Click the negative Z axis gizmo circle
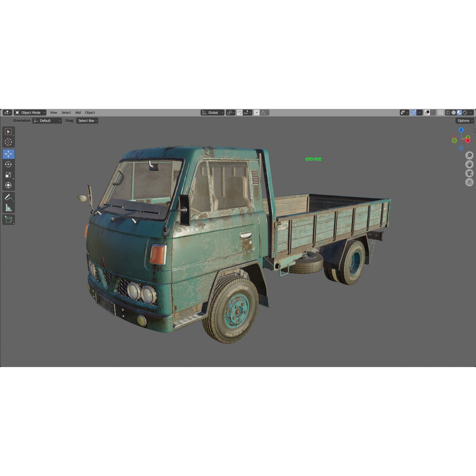The width and height of the screenshot is (476, 476). click(461, 148)
